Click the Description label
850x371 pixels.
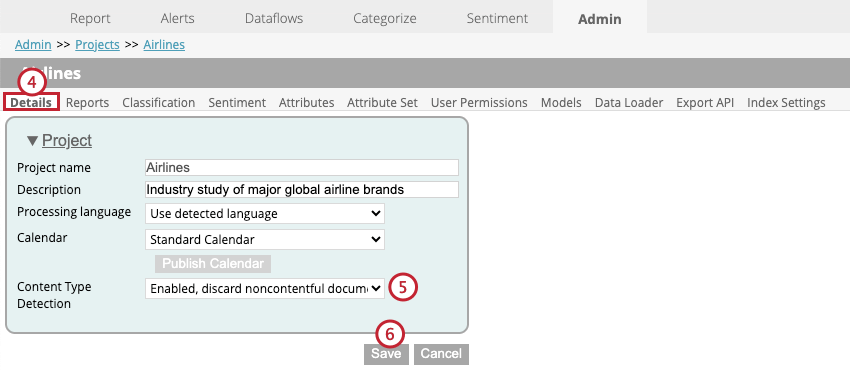49,190
